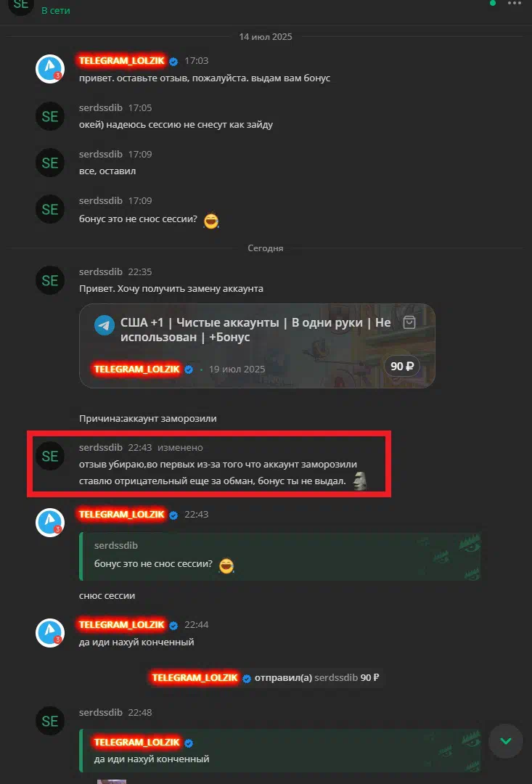
Task: Open the three-dots menu at top right
Action: coord(515,4)
